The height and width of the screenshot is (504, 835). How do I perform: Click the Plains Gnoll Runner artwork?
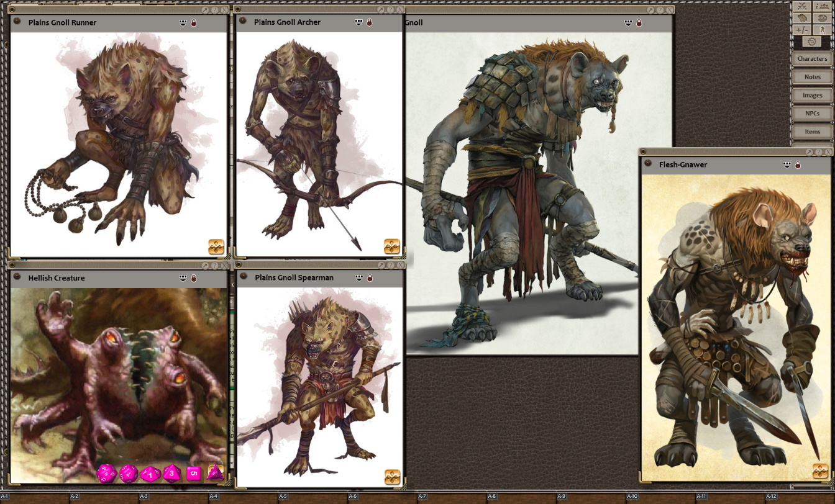119,144
